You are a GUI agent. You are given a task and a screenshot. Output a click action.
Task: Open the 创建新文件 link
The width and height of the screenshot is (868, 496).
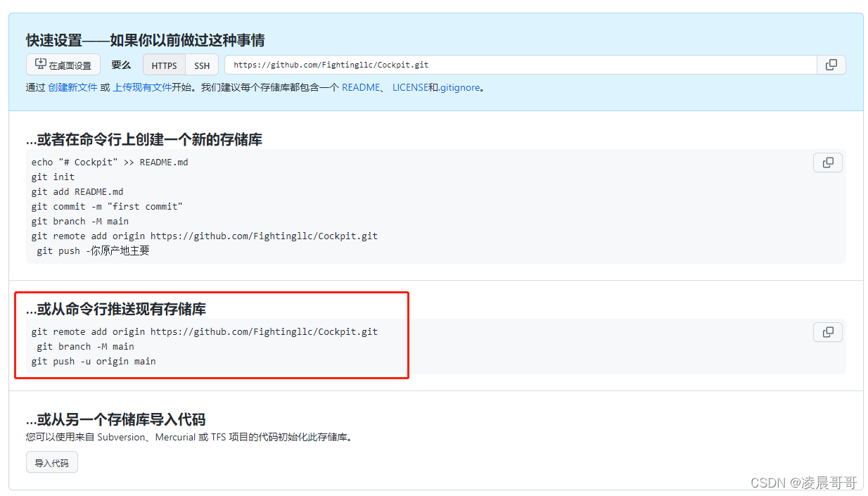point(73,88)
